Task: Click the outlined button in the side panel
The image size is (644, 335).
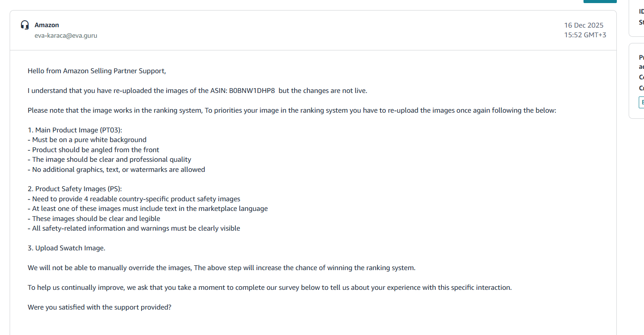Action: coord(641,102)
